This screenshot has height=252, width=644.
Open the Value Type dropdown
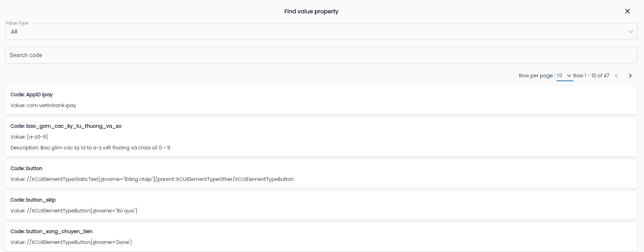(x=321, y=31)
